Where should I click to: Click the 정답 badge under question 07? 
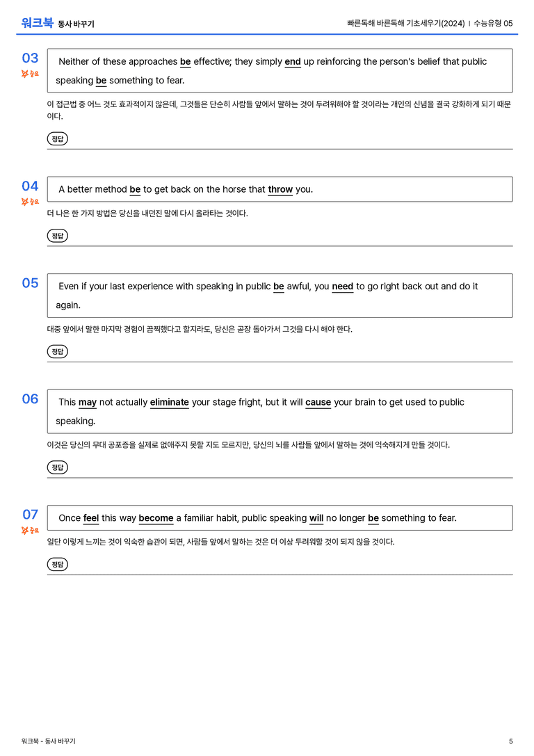pos(57,564)
